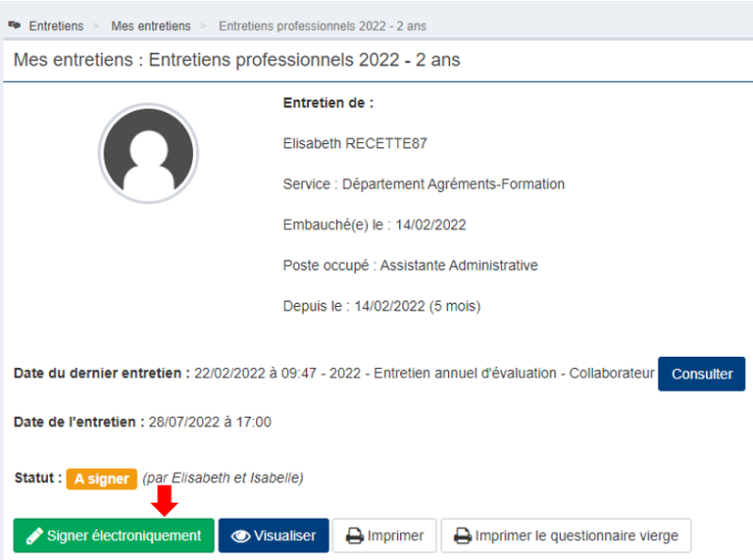
Task: Click the eye icon on Visualiser
Action: (x=240, y=536)
